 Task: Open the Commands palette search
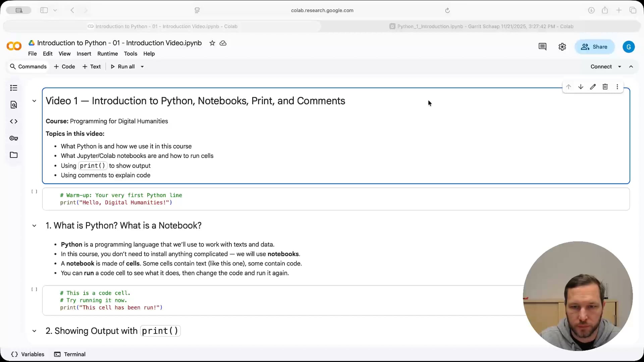click(28, 67)
